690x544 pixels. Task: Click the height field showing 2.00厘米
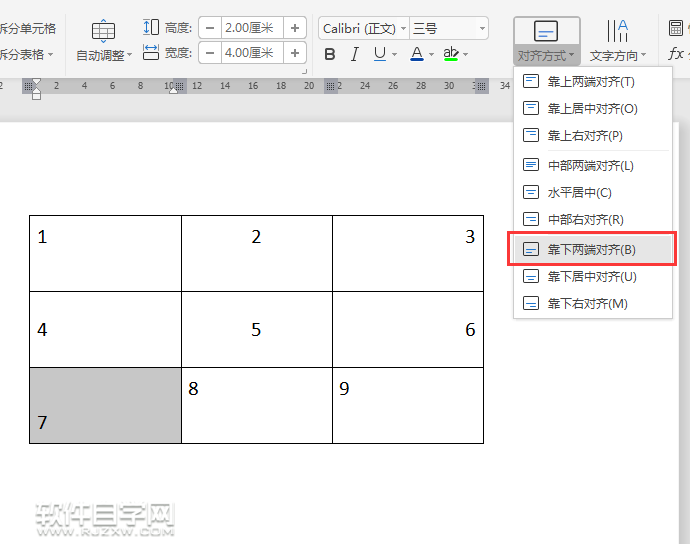pyautogui.click(x=252, y=28)
